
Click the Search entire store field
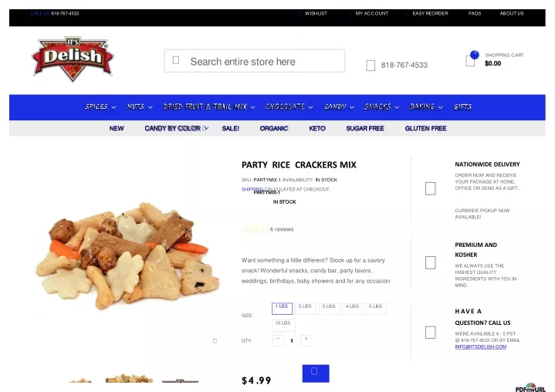coord(255,61)
